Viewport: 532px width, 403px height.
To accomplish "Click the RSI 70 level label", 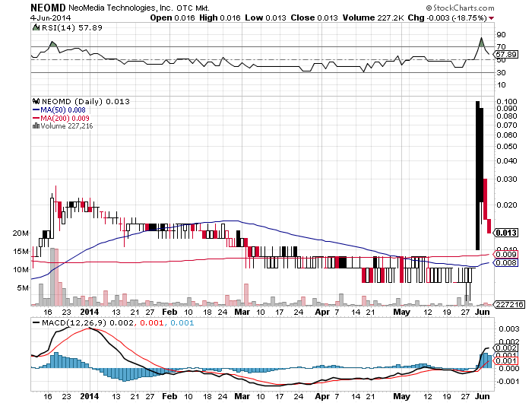I will point(501,47).
